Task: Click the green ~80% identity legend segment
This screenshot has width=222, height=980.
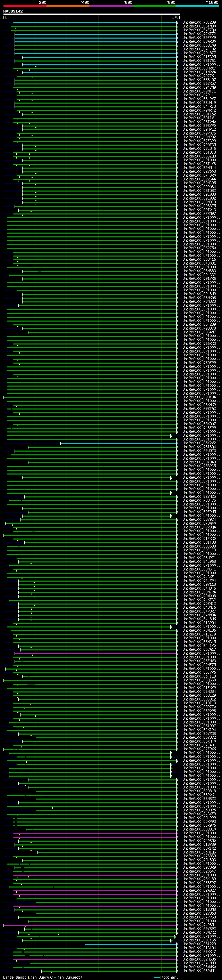Action: [154, 6]
